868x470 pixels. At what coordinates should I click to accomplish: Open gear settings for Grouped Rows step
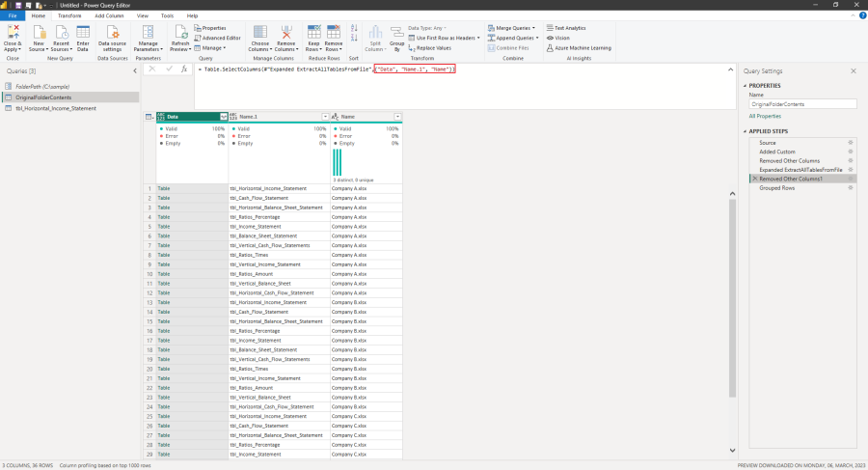pyautogui.click(x=851, y=188)
